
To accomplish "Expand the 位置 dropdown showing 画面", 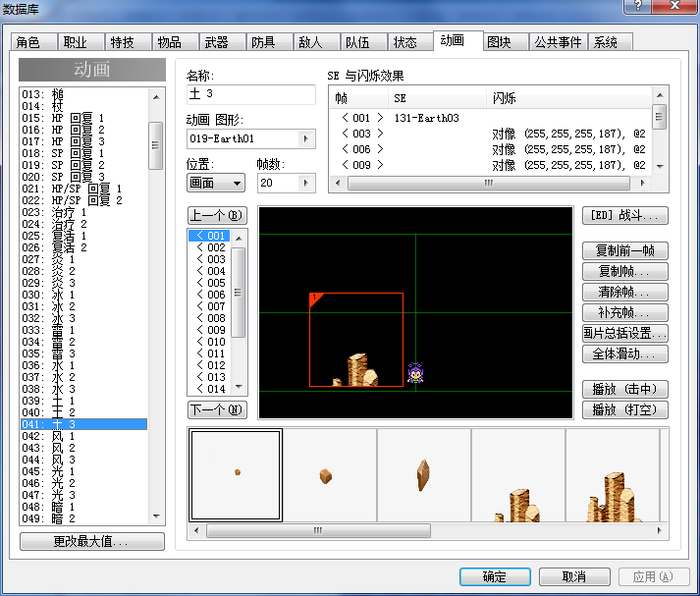I will click(x=216, y=183).
